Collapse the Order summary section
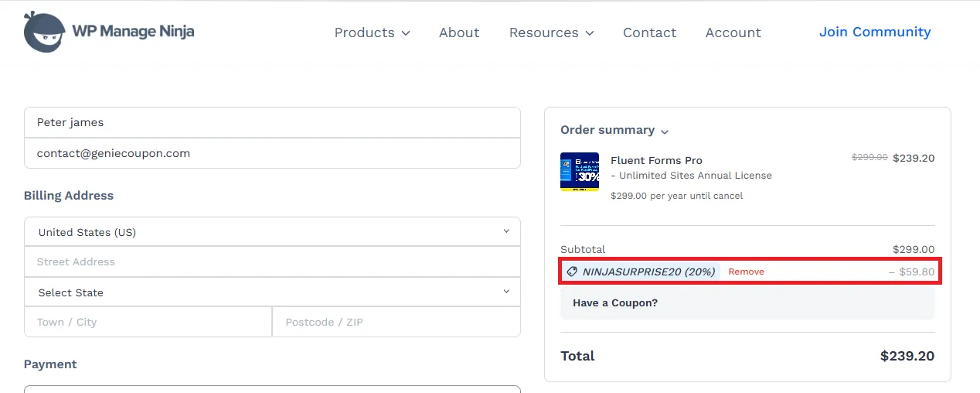The width and height of the screenshot is (980, 393). (x=614, y=130)
